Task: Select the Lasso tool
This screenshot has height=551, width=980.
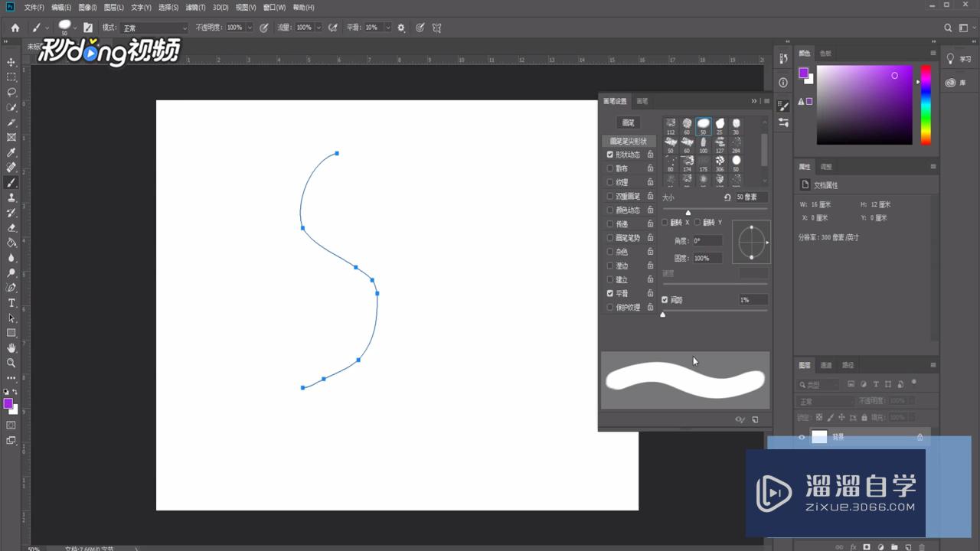Action: 11,92
